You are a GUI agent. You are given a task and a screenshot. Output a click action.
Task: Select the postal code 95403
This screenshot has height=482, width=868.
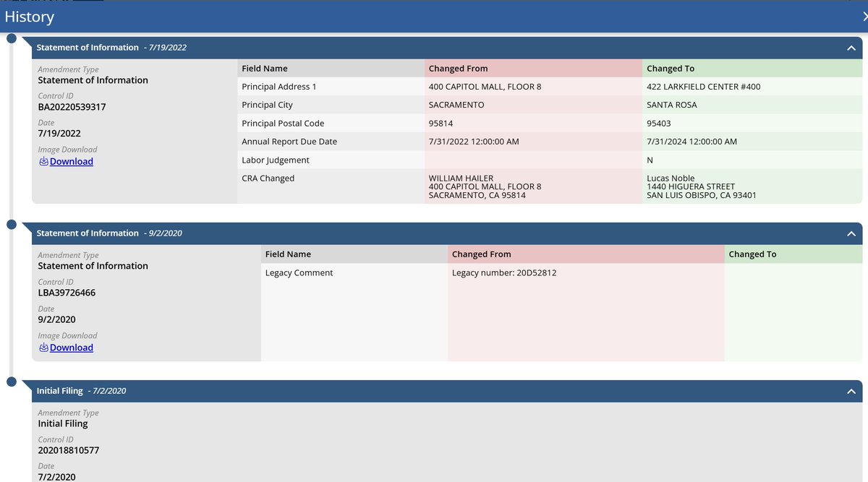tap(659, 124)
